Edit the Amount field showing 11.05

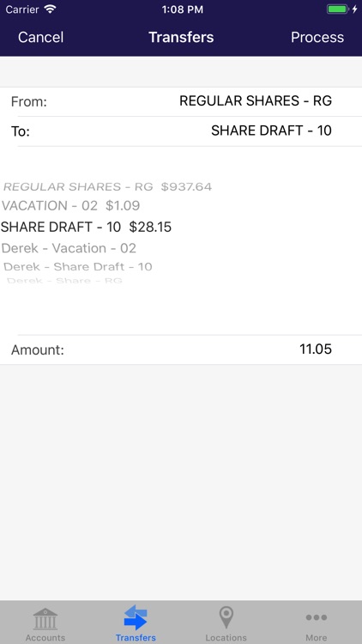(181, 349)
